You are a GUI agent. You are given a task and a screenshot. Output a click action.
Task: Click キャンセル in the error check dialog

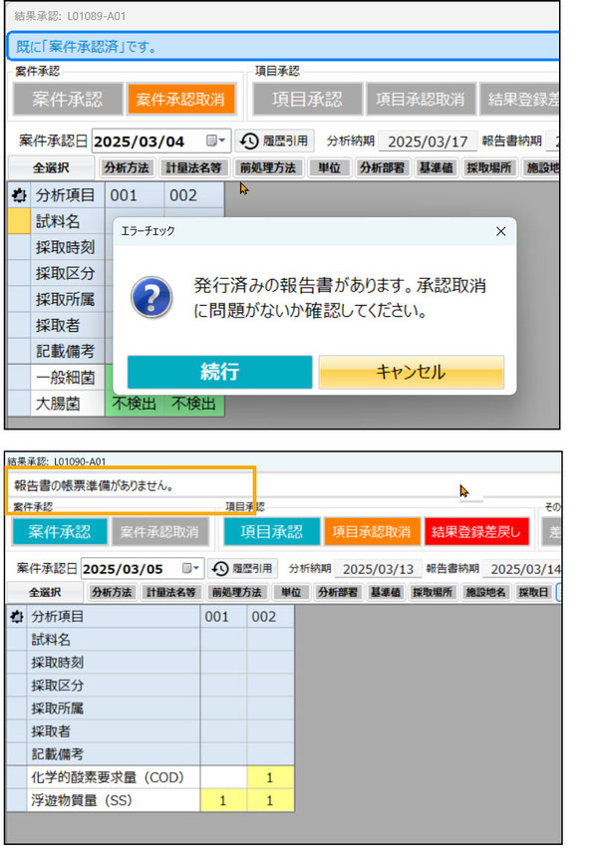pos(411,372)
